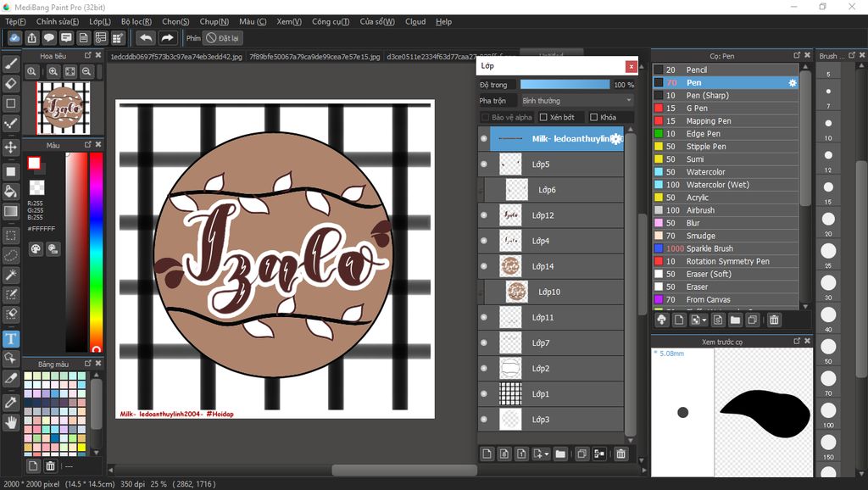
Task: Select the Sparkle Brush
Action: (726, 248)
